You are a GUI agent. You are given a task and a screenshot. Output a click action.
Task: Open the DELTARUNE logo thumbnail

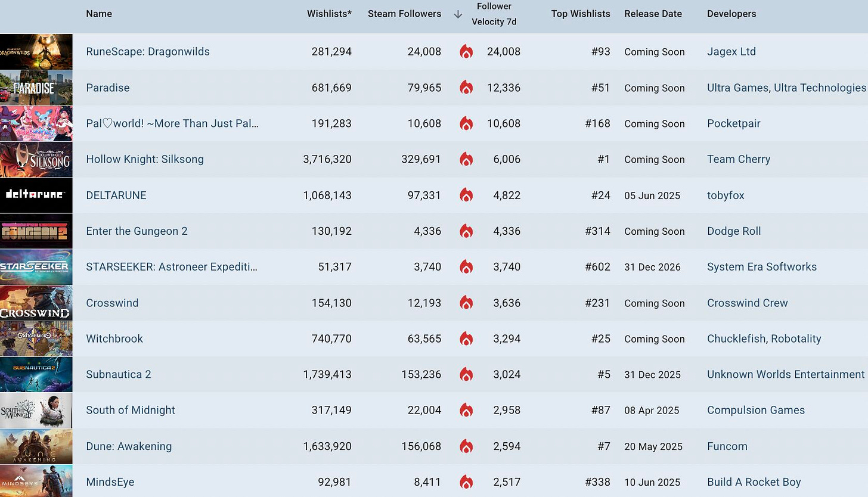pos(36,195)
